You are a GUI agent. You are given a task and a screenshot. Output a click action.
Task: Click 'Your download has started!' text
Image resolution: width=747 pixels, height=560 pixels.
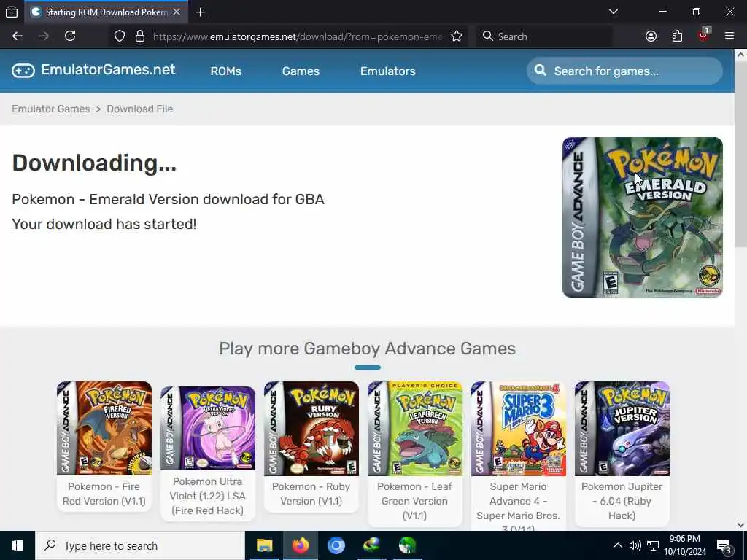pos(104,224)
